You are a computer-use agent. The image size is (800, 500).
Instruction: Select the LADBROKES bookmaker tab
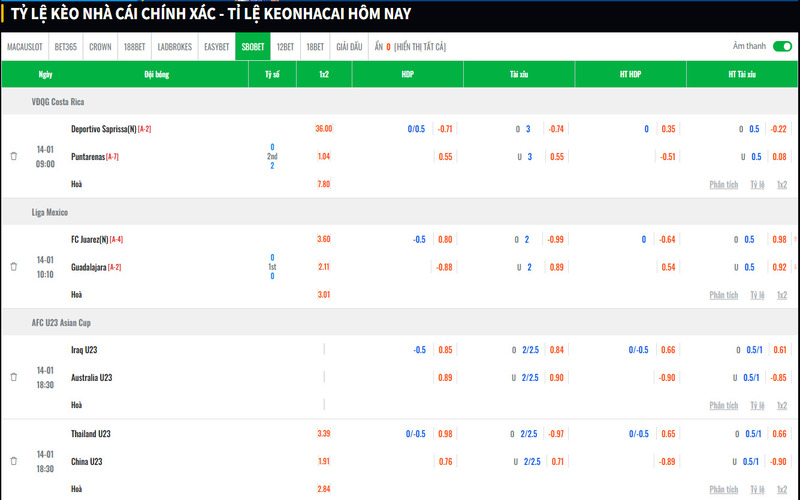[x=175, y=47]
